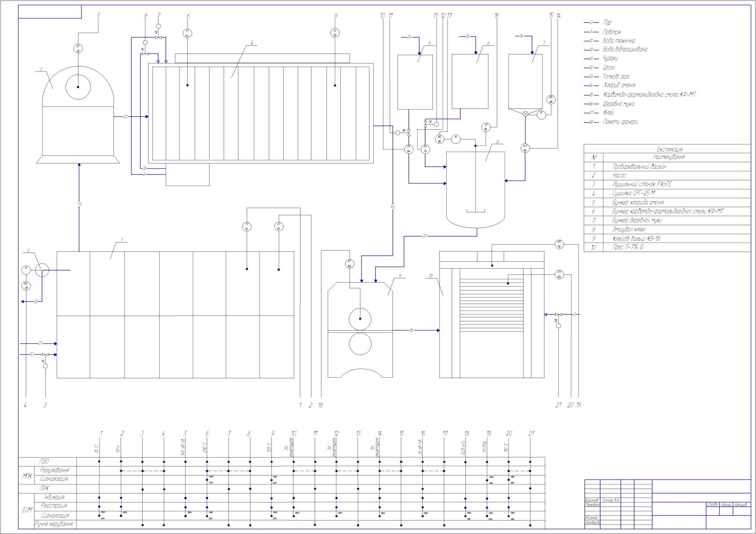This screenshot has width=756, height=534.
Task: Click the 'Стадія' title block cell
Action: [712, 504]
